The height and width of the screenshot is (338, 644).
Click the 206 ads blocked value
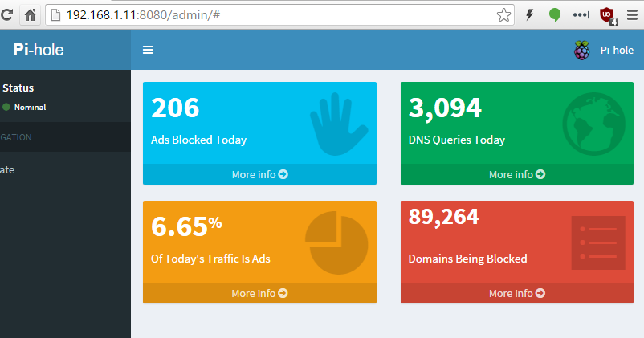click(x=175, y=108)
